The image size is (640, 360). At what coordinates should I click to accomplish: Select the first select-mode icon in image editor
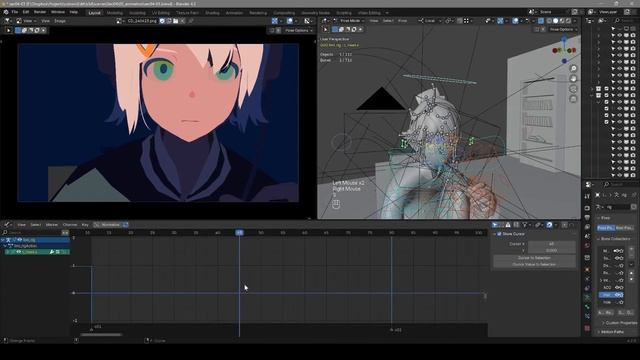[x=18, y=30]
